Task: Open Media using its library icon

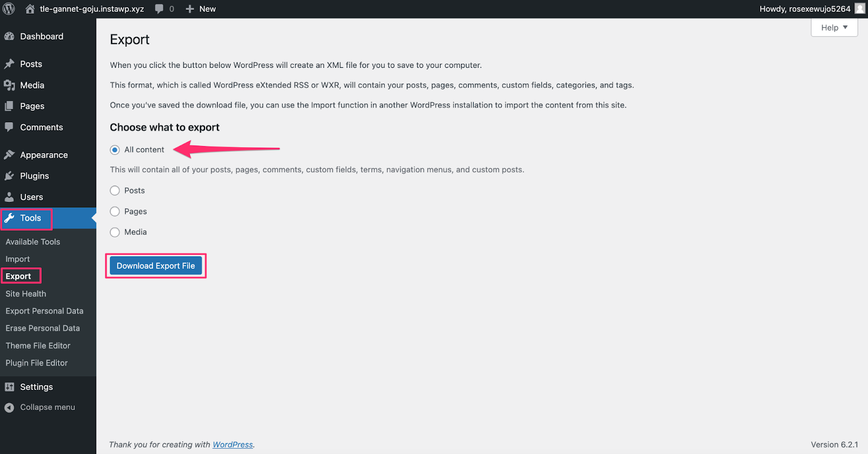Action: point(10,85)
